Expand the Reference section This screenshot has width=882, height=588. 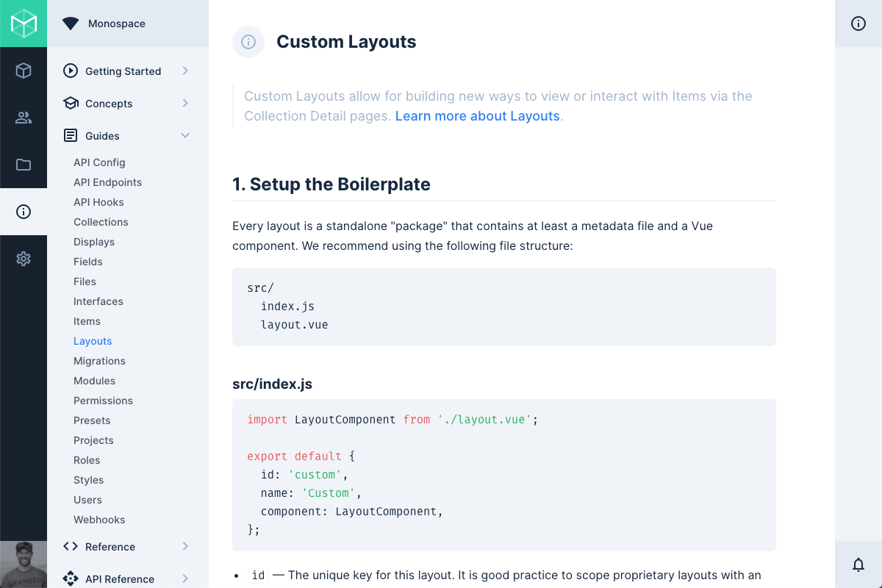186,546
